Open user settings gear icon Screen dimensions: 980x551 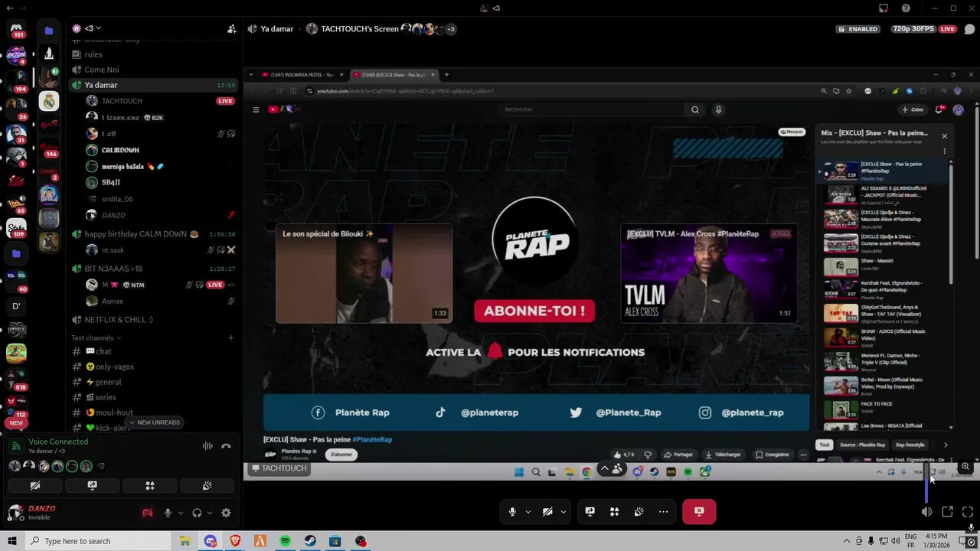tap(226, 513)
